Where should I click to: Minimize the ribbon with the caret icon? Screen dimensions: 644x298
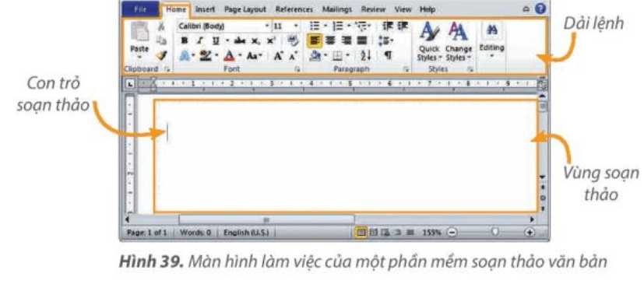tap(526, 9)
